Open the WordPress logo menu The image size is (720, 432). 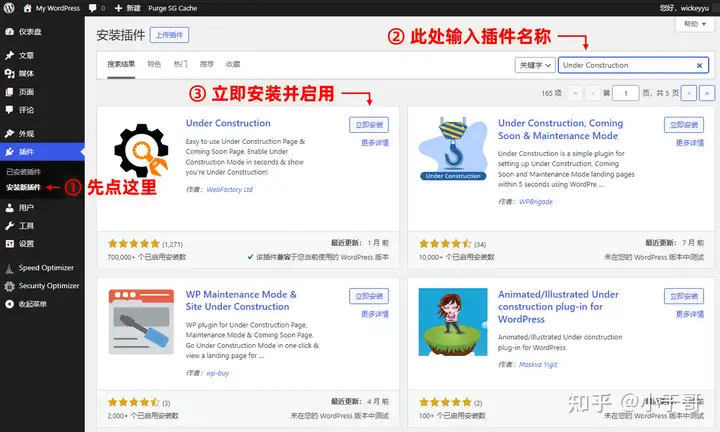point(9,8)
